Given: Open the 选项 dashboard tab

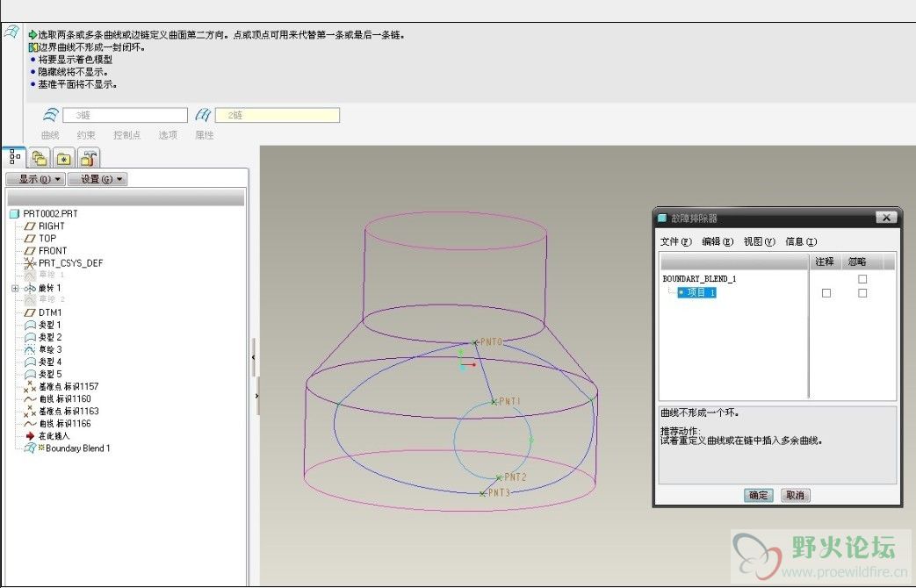Looking at the screenshot, I should click(168, 135).
